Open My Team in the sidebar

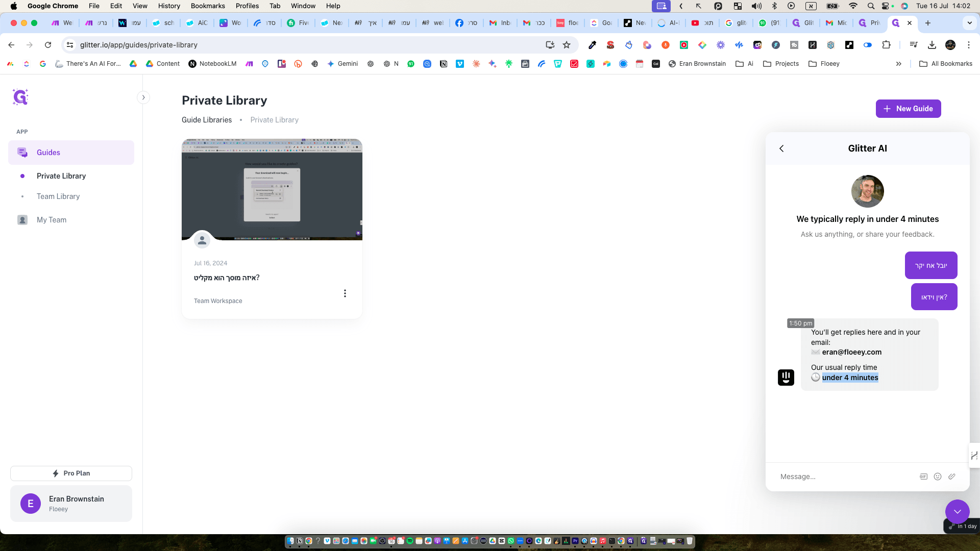coord(52,220)
